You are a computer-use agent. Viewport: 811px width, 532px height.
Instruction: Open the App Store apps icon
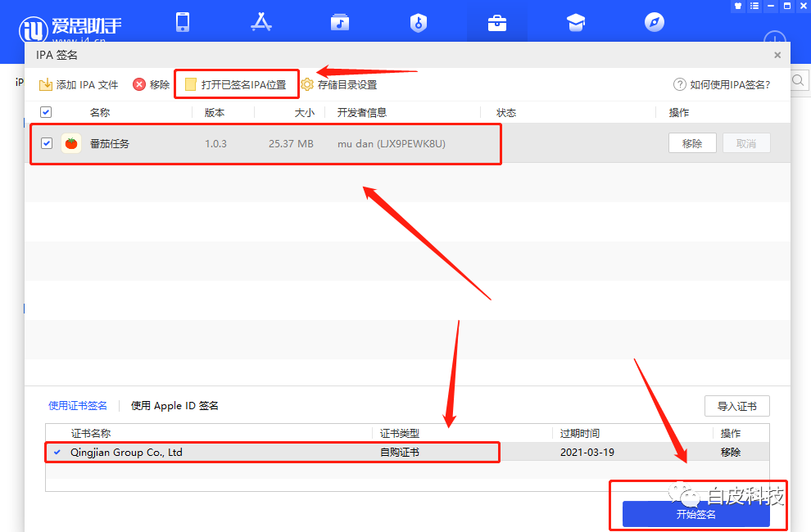pos(261,22)
